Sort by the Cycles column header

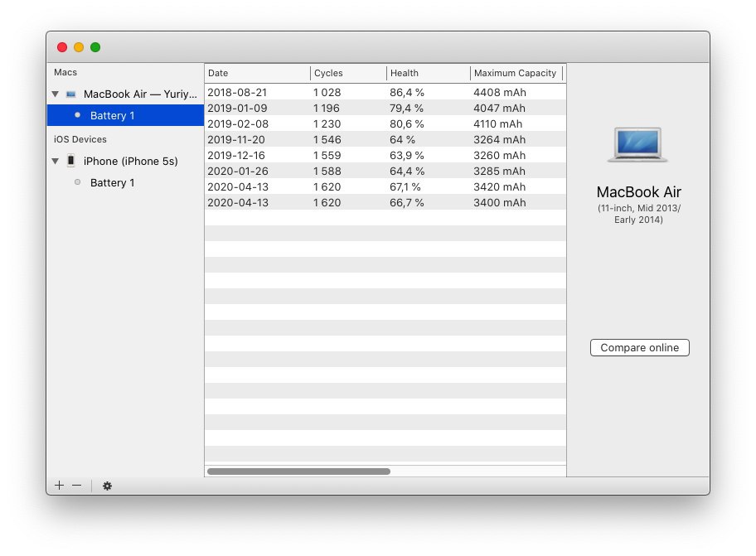[x=348, y=73]
